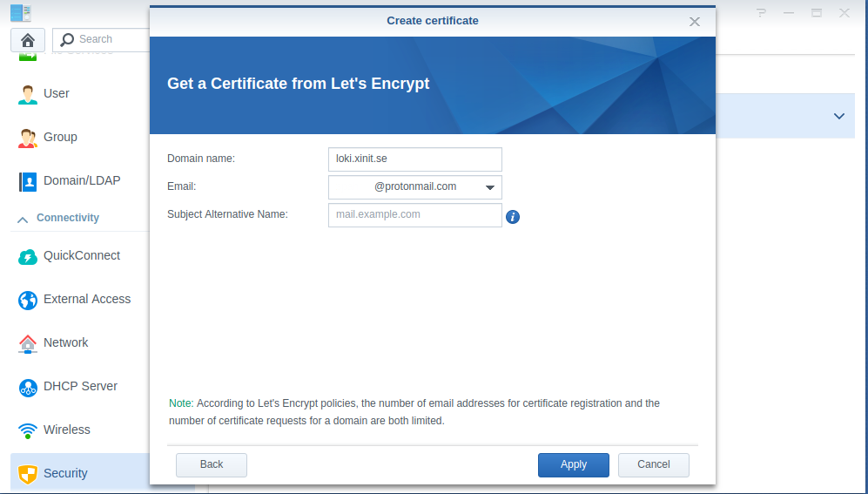
Task: Click the Apply button
Action: click(574, 464)
